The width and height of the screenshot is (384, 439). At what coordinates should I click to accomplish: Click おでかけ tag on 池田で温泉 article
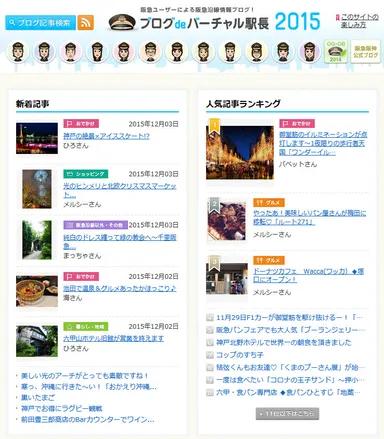tap(81, 276)
